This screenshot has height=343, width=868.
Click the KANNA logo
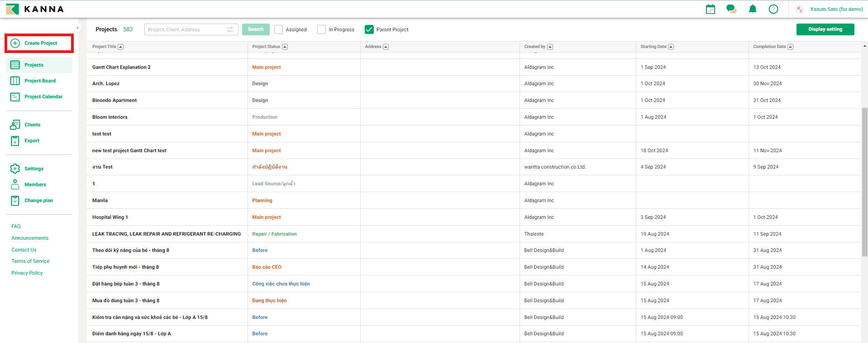click(35, 9)
